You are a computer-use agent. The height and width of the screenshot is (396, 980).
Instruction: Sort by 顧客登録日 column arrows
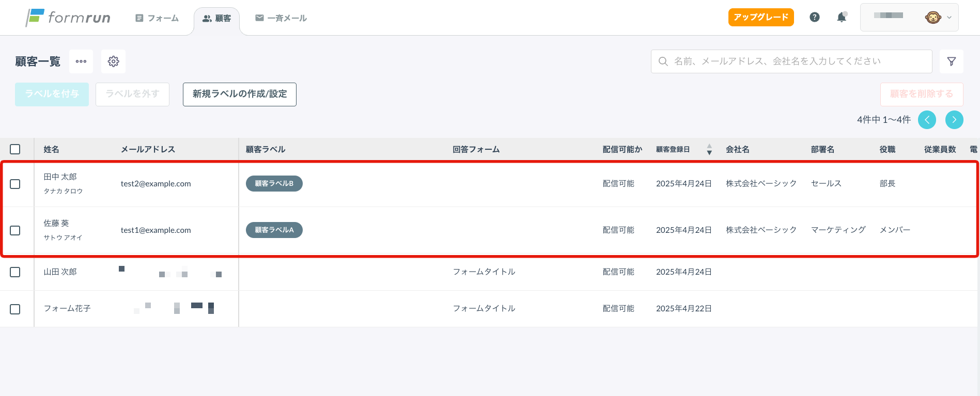coord(709,149)
